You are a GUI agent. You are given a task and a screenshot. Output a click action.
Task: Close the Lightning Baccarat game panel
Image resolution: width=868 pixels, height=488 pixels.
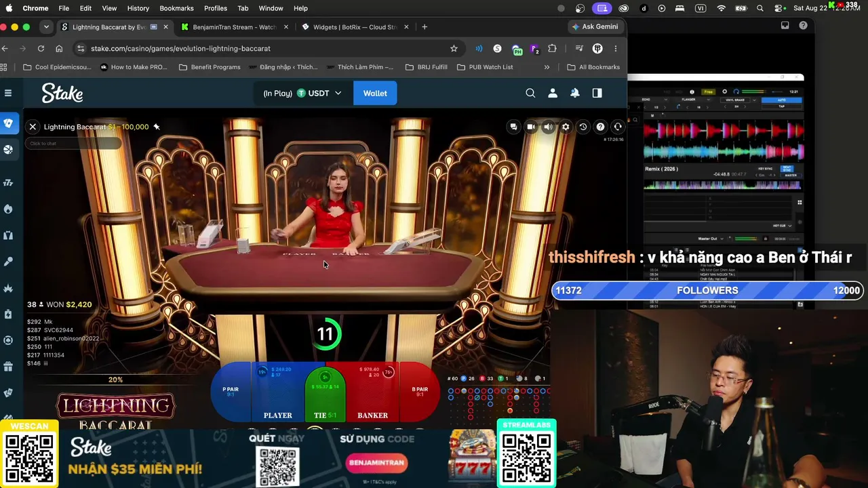click(x=33, y=127)
